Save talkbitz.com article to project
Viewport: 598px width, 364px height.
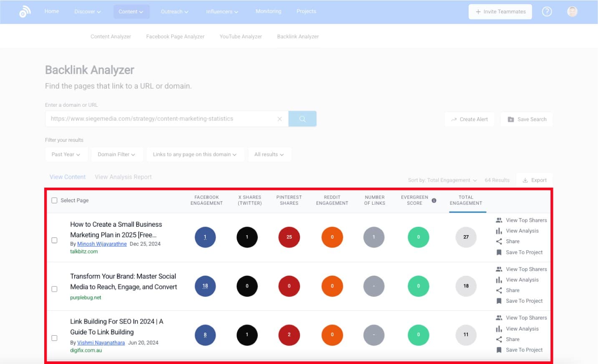(519, 252)
